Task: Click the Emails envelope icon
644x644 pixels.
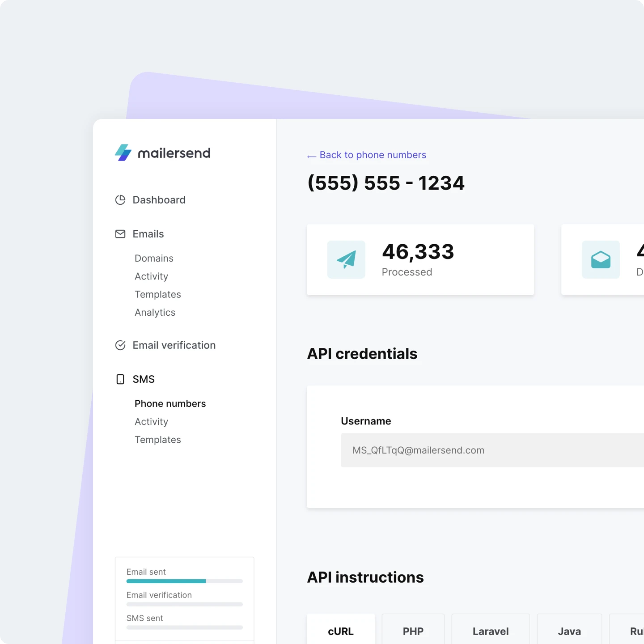Action: [x=120, y=234]
